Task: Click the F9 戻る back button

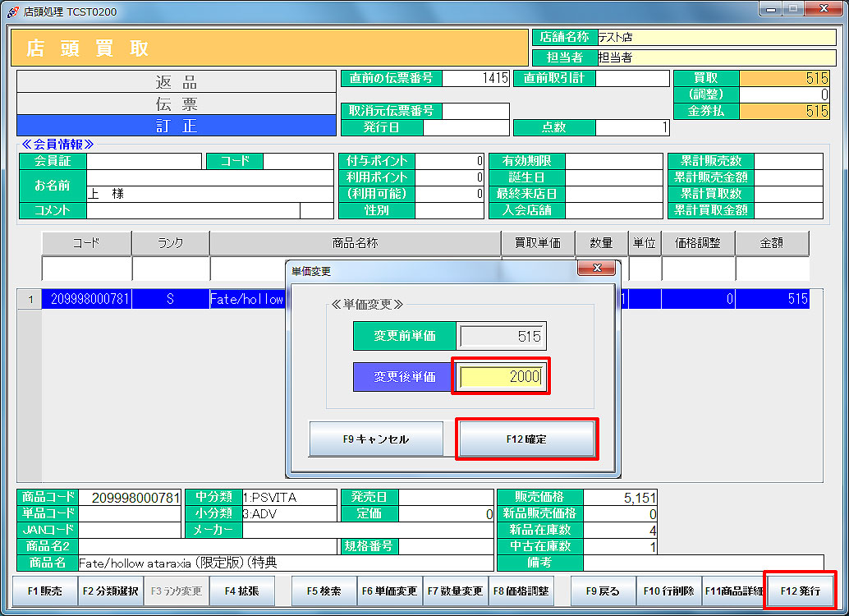Action: (x=603, y=591)
